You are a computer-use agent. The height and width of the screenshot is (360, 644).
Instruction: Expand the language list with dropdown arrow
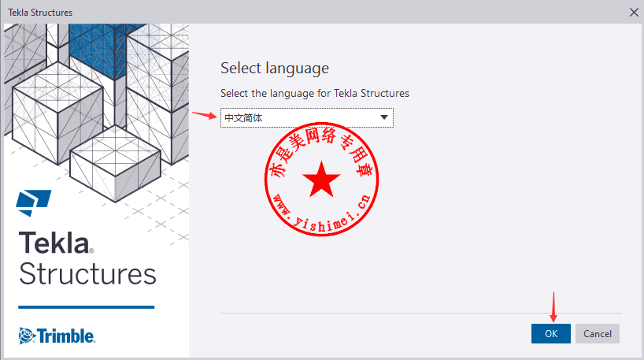384,117
